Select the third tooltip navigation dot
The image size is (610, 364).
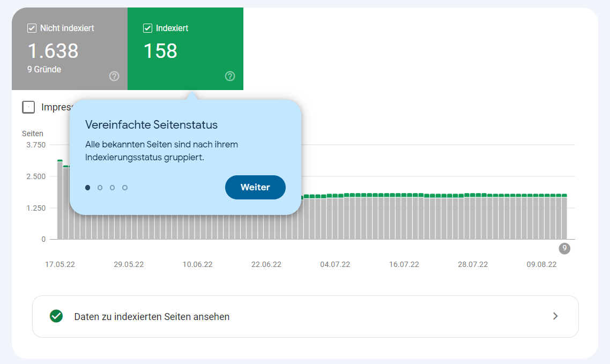pyautogui.click(x=112, y=188)
